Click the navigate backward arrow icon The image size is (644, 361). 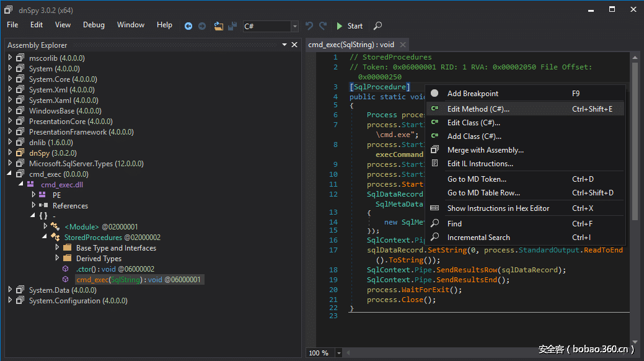coord(188,26)
